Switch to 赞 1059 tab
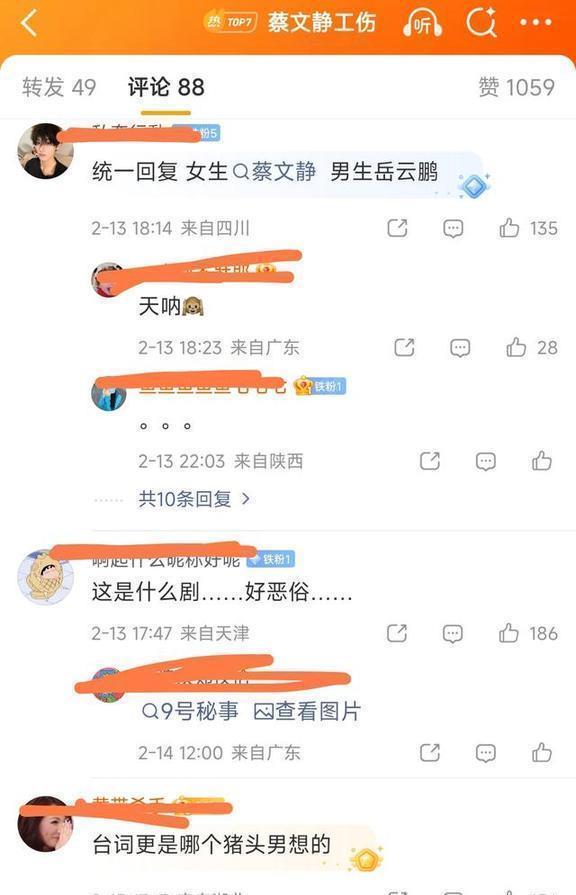This screenshot has width=576, height=895. tap(517, 87)
